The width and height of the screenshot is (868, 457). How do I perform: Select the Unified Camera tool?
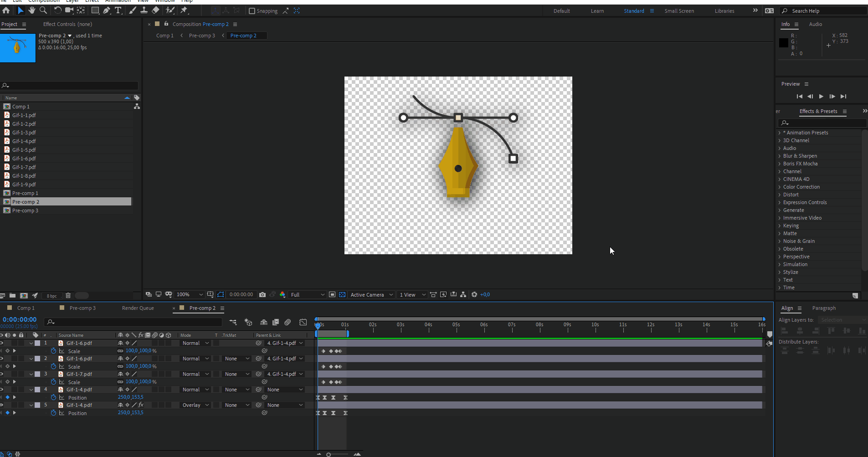click(x=69, y=10)
